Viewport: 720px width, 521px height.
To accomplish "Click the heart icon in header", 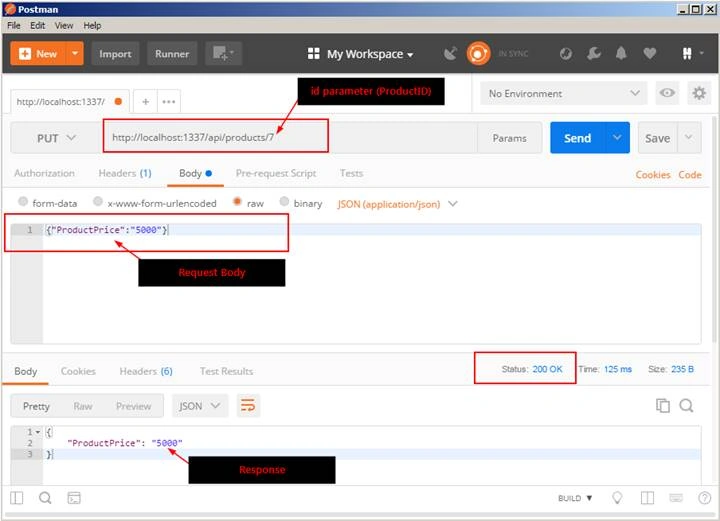I will pos(649,54).
